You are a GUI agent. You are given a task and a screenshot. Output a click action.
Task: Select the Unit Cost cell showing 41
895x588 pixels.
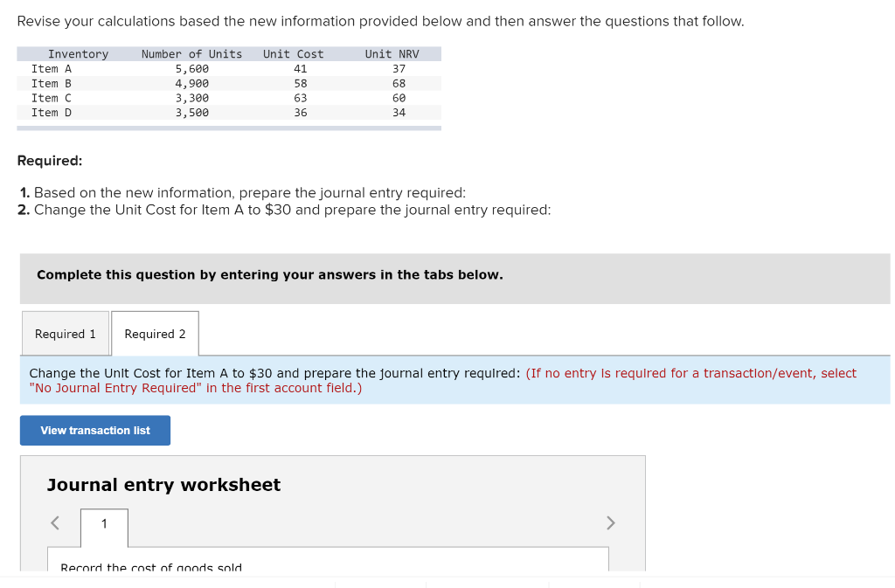[300, 68]
